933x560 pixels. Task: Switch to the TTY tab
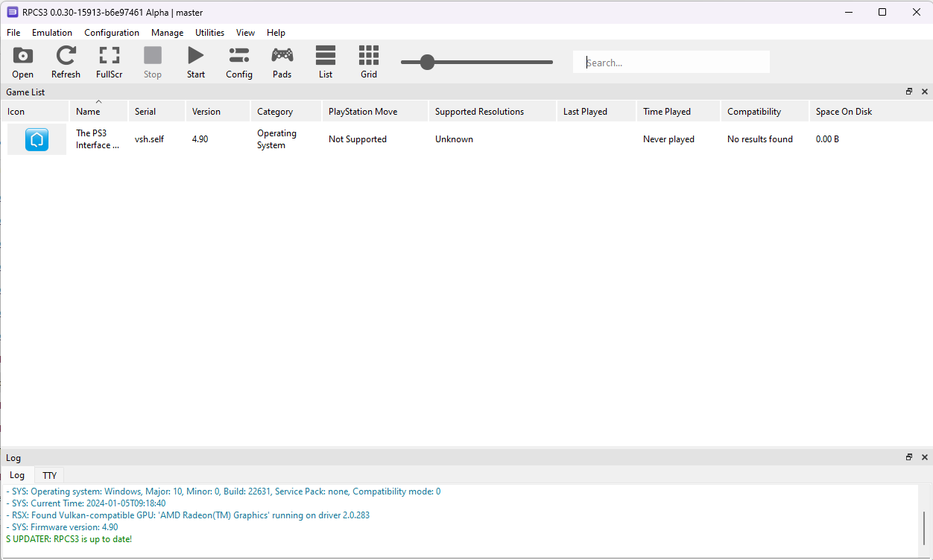[x=49, y=475]
